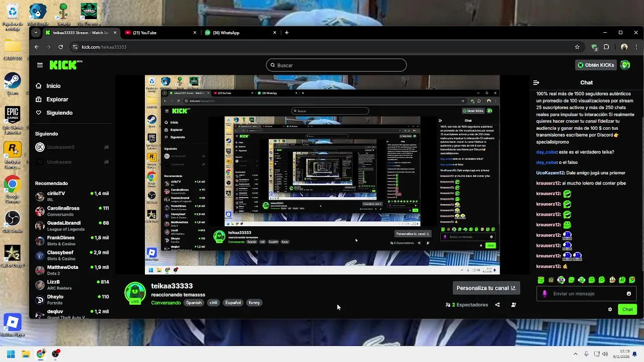Click the teikaa33333 live avatar
Image resolution: width=644 pixels, height=362 pixels.
[x=135, y=294]
